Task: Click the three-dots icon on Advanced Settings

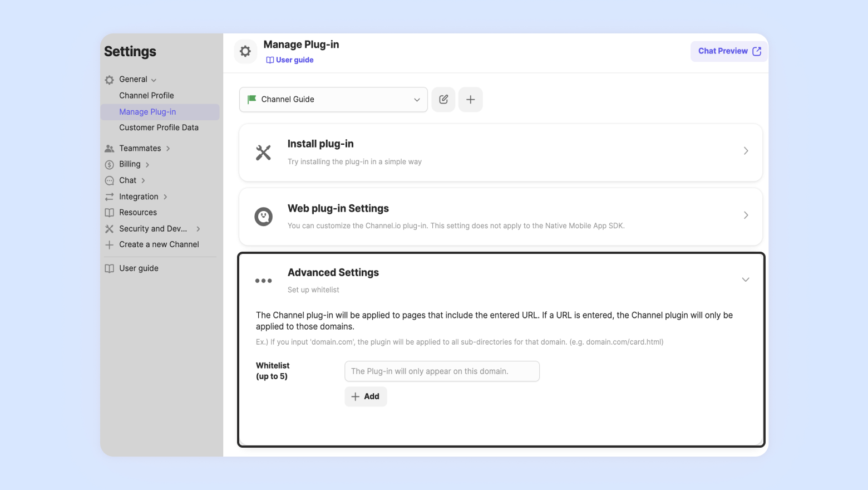Action: (x=263, y=281)
